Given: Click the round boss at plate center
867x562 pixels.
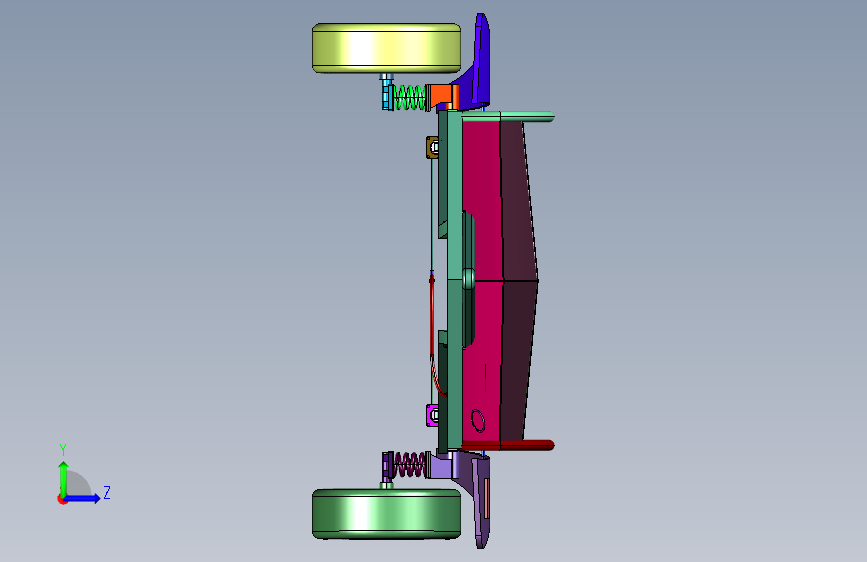Looking at the screenshot, I should click(468, 279).
